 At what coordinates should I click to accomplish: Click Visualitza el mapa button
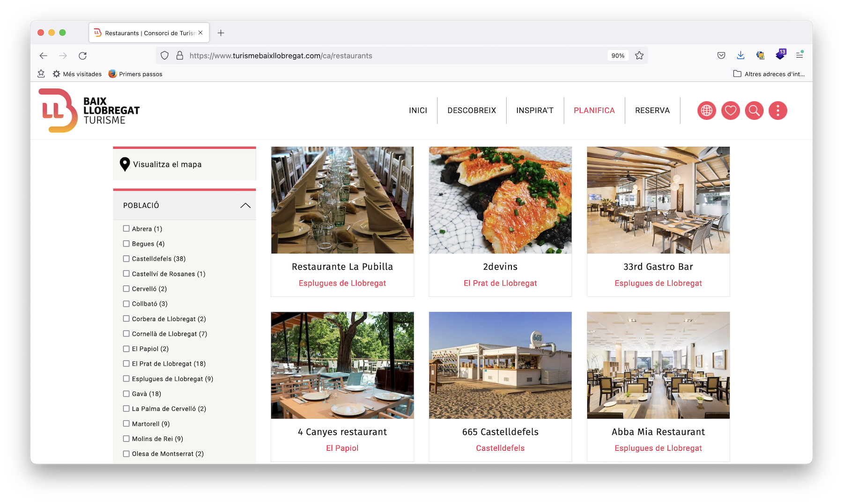point(167,164)
